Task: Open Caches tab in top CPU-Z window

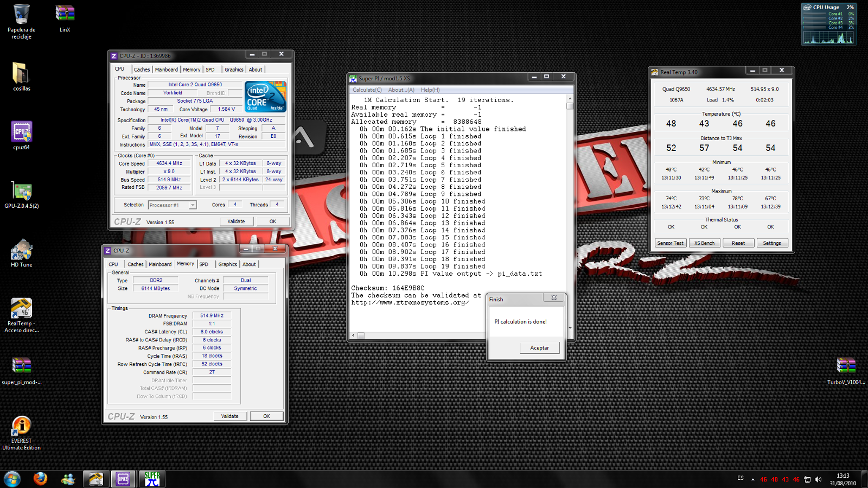Action: coord(142,69)
